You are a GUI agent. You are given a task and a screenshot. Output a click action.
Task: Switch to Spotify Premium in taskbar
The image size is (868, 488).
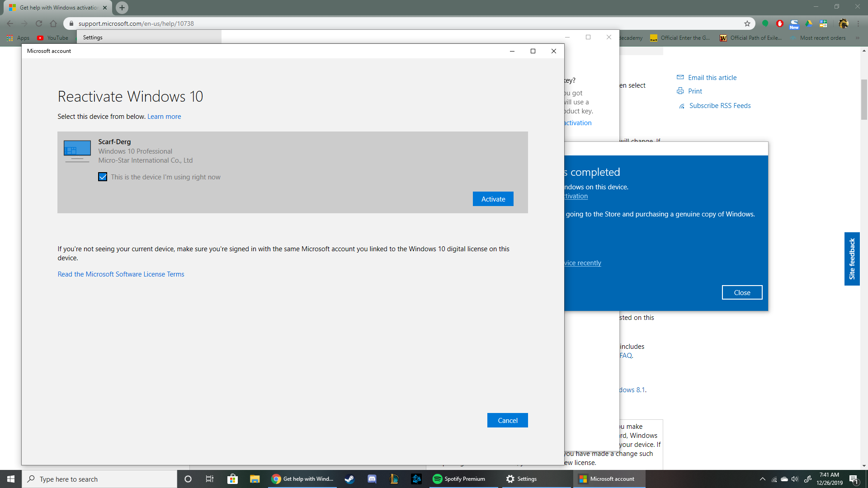[463, 479]
